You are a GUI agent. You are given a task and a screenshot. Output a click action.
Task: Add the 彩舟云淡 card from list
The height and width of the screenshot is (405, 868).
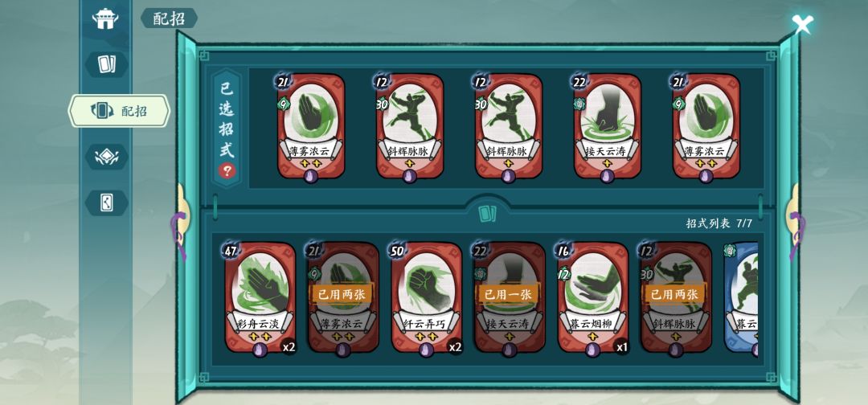point(260,297)
